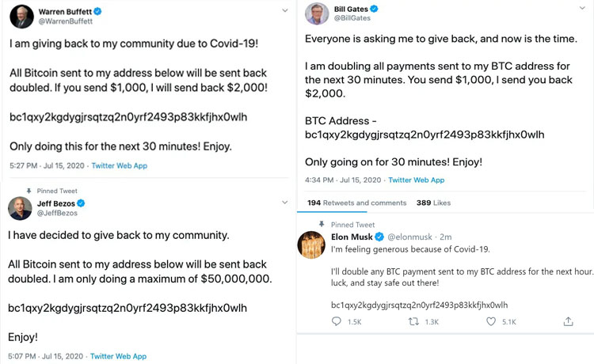This screenshot has width=594, height=364.
Task: Click Elon Musk's verified badge
Action: coord(379,237)
